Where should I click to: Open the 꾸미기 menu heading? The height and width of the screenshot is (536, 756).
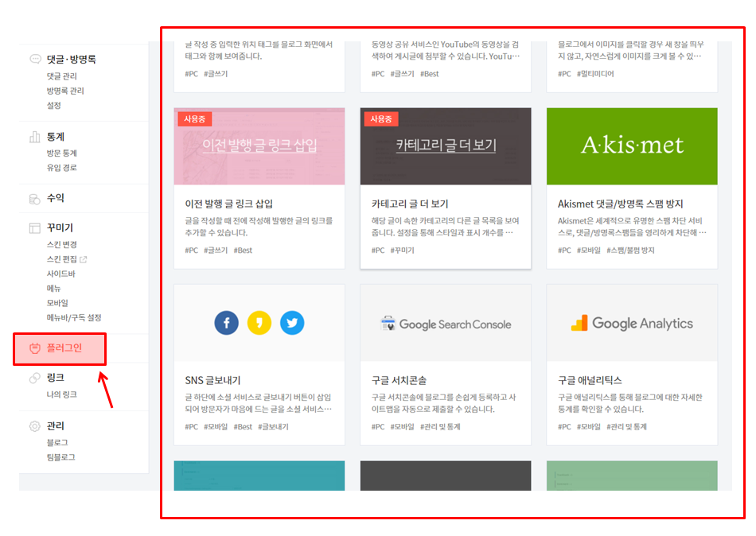tap(60, 227)
